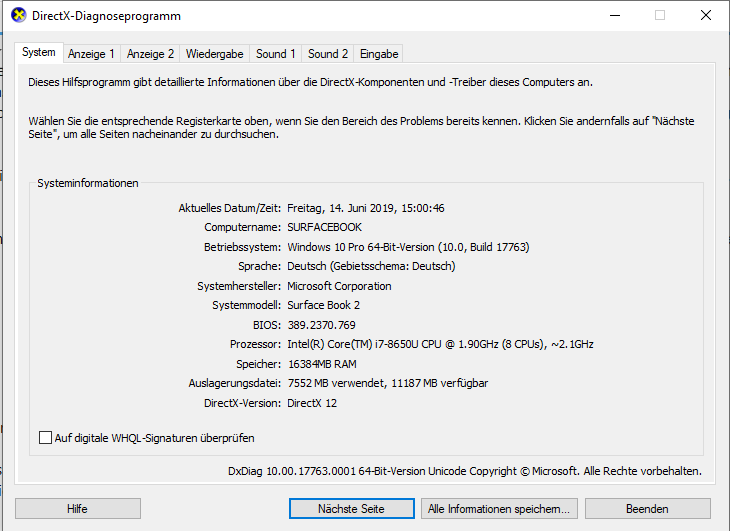Click the 'Speicher:' label
The width and height of the screenshot is (730, 531).
(259, 364)
